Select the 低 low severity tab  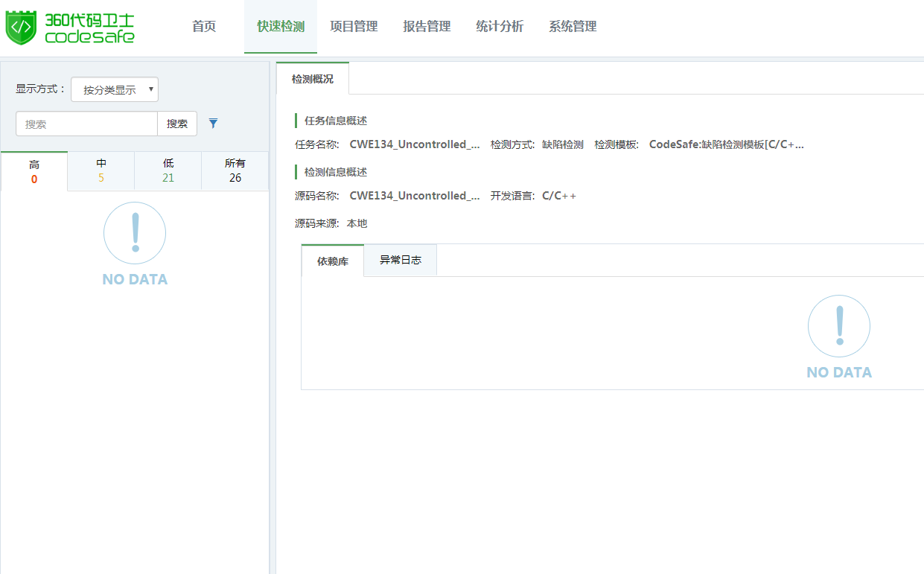pos(168,171)
